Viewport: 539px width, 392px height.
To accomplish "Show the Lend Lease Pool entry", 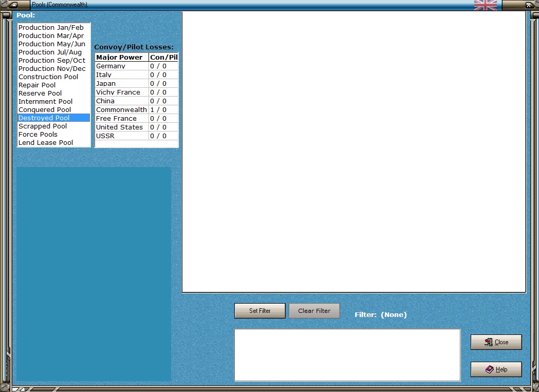I will 53,143.
